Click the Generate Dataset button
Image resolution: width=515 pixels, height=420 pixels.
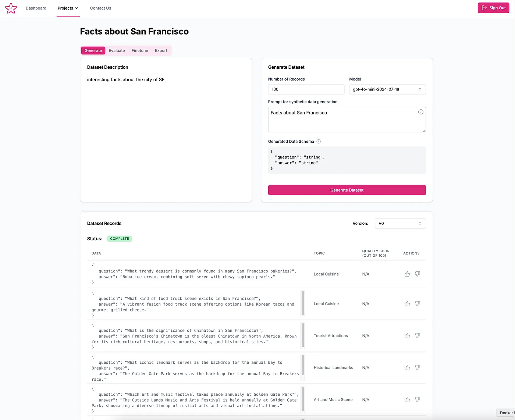click(x=347, y=190)
